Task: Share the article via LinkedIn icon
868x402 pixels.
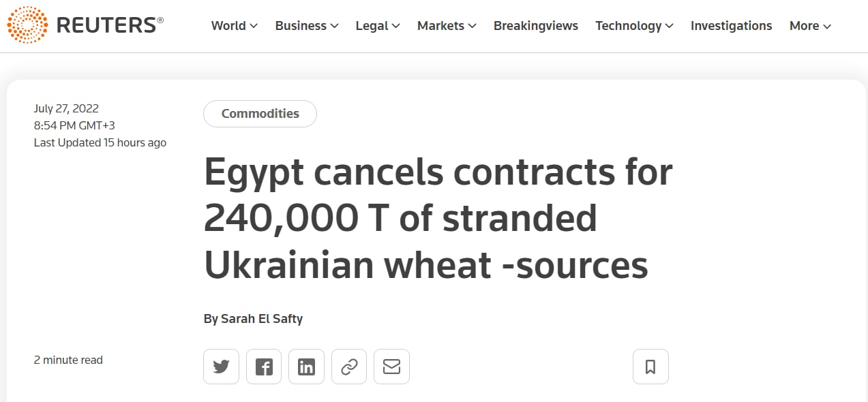Action: (x=306, y=367)
